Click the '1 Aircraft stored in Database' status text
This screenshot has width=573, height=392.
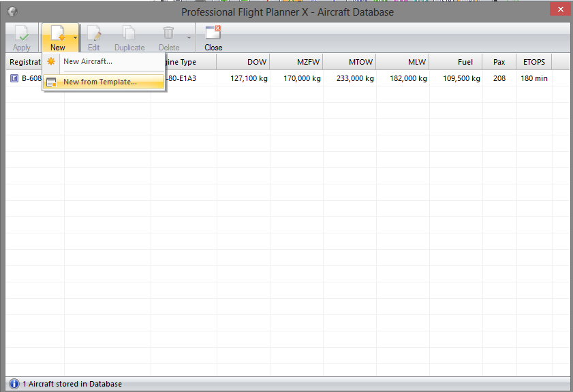click(x=72, y=384)
